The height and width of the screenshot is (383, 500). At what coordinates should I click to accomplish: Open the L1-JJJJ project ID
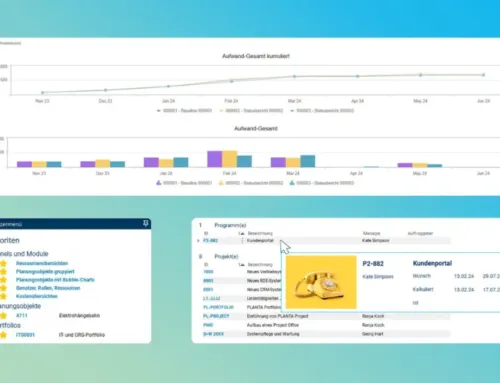click(212, 298)
